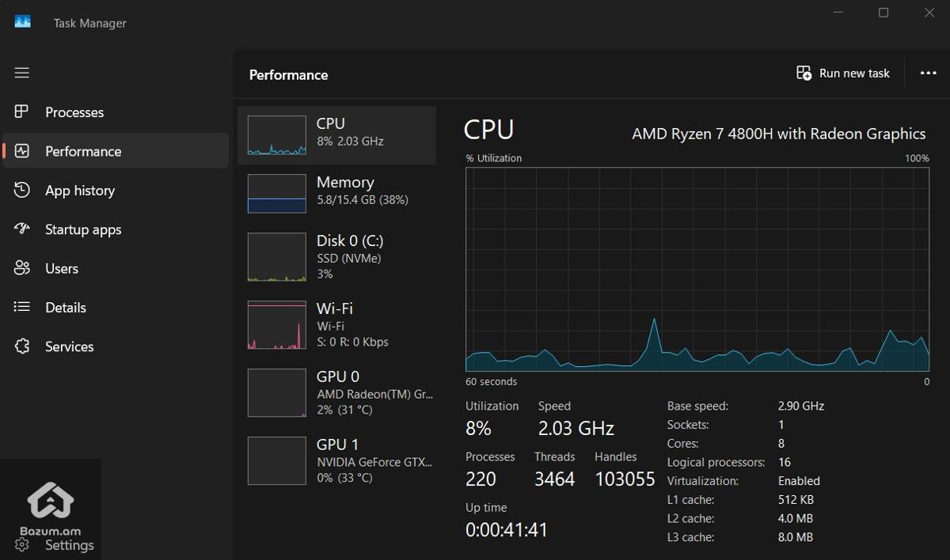
Task: Open the Details page icon
Action: [x=21, y=307]
